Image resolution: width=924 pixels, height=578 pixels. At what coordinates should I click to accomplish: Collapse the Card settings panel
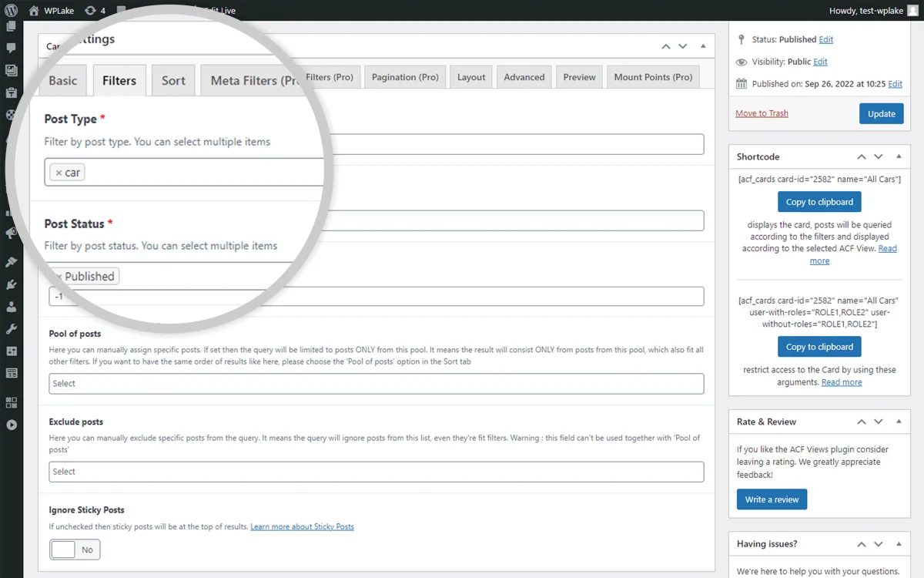pyautogui.click(x=703, y=46)
